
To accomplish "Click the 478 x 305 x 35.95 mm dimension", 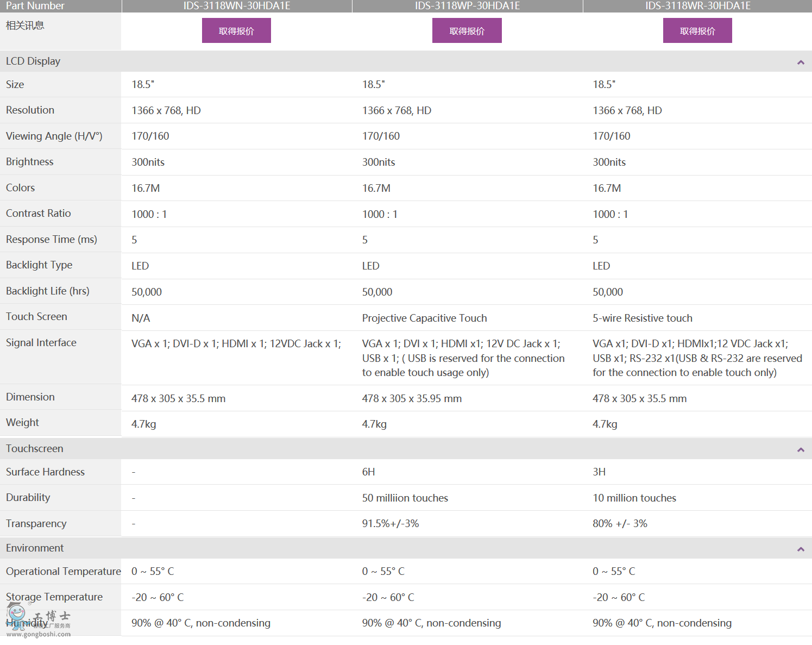I will coord(412,399).
